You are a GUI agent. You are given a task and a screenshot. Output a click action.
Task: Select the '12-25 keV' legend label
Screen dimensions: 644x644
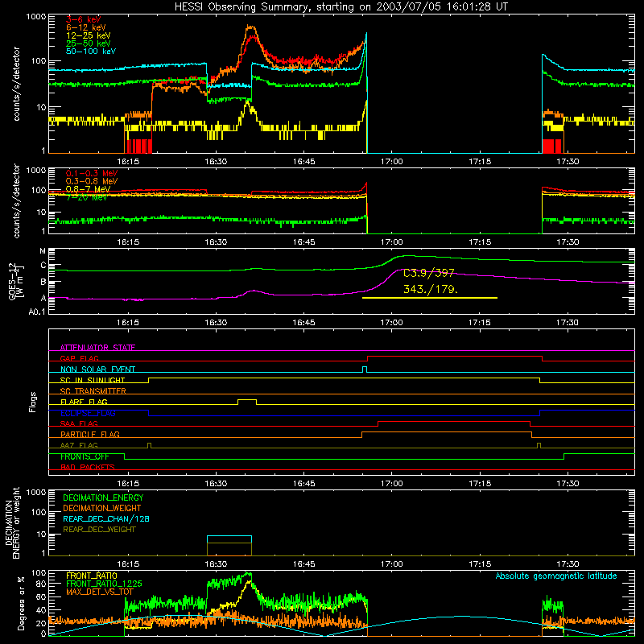point(89,35)
